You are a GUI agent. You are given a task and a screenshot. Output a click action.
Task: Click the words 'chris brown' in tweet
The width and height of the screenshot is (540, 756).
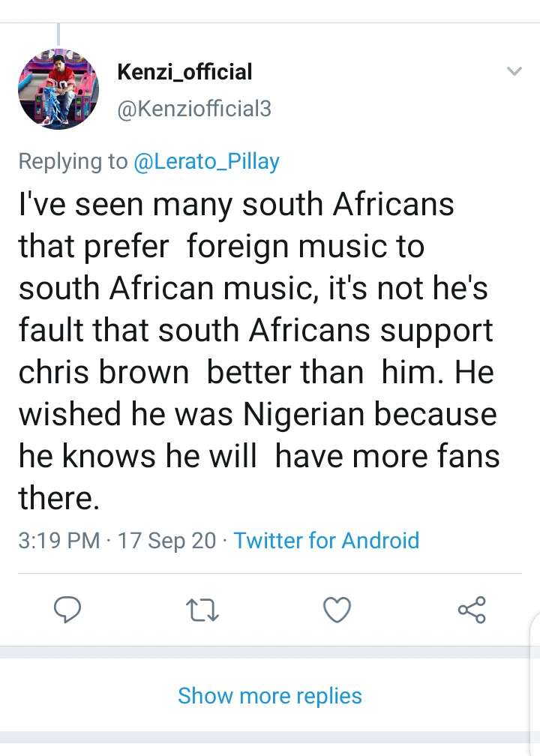click(103, 373)
